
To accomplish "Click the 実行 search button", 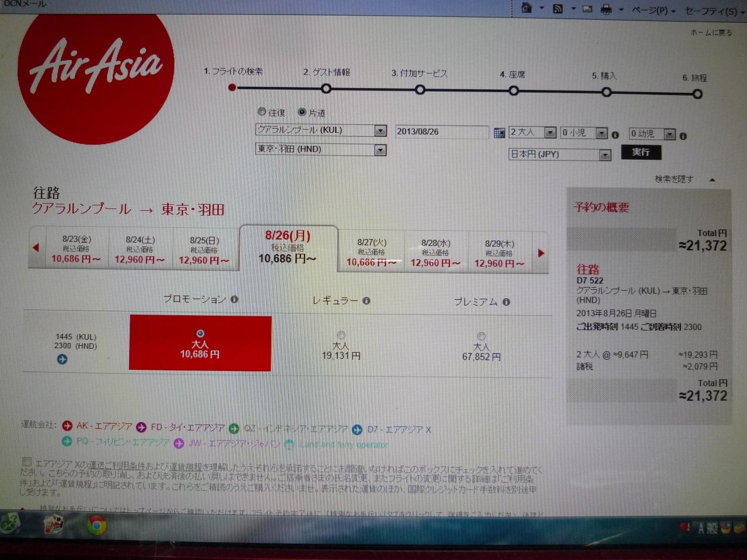I will coord(641,152).
